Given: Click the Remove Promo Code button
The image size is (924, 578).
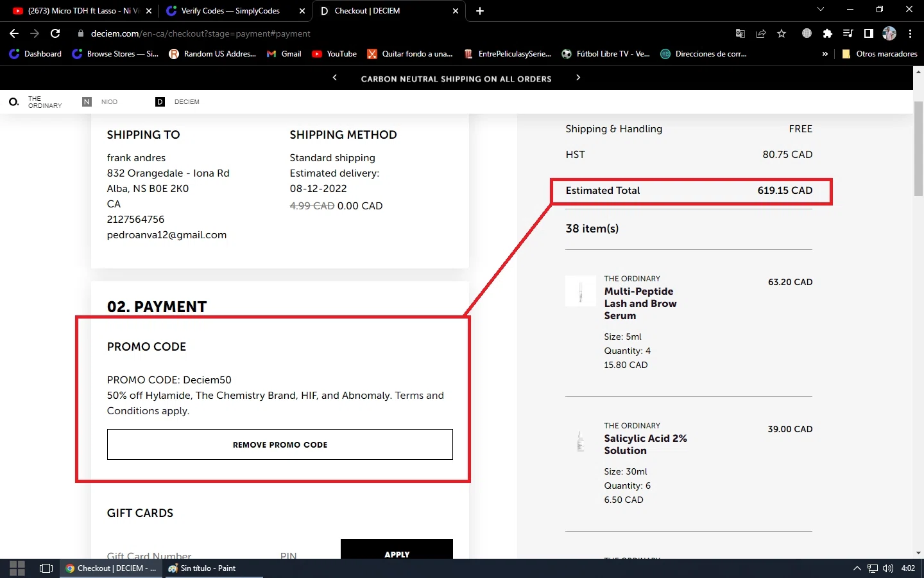Looking at the screenshot, I should tap(280, 444).
